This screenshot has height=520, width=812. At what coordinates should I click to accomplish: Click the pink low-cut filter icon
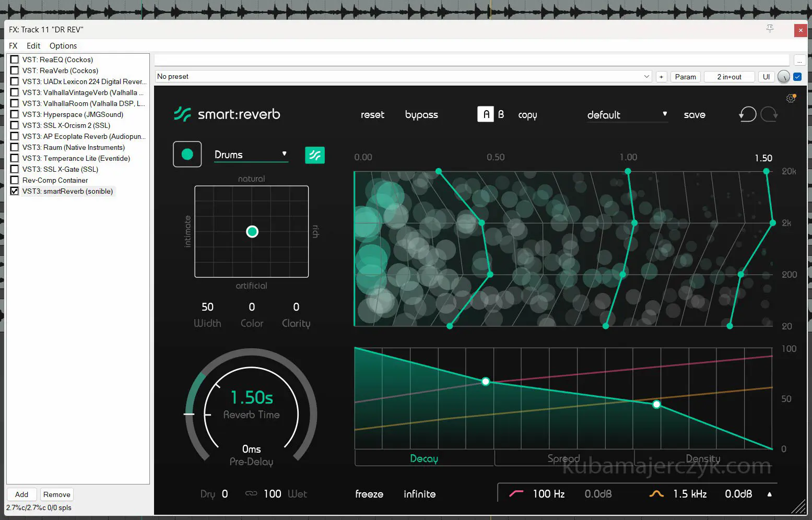516,493
